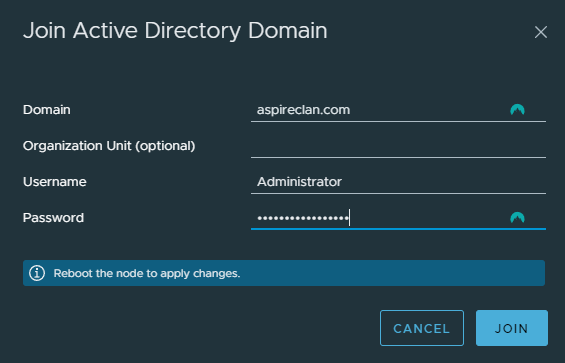Click the CANCEL button
The width and height of the screenshot is (565, 363).
coord(422,328)
